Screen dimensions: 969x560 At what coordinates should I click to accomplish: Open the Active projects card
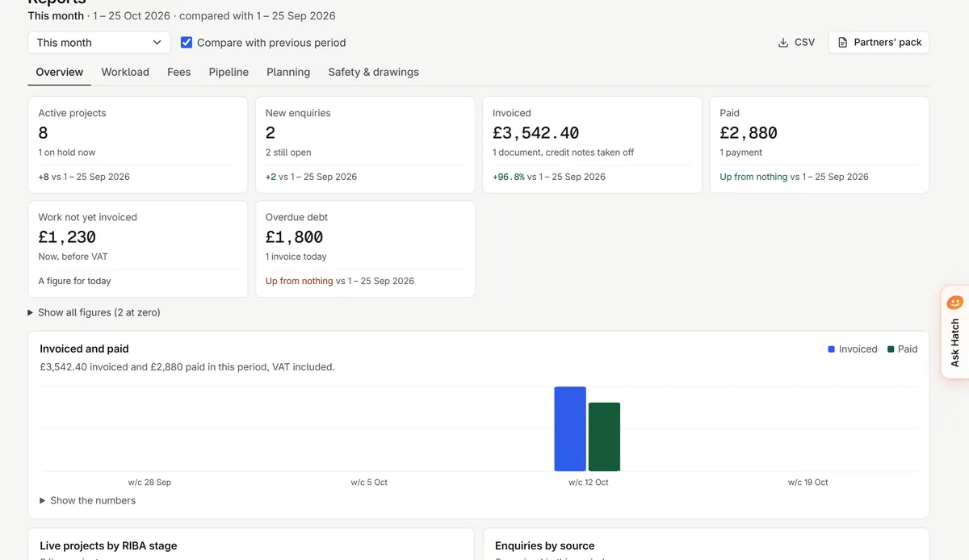click(138, 145)
